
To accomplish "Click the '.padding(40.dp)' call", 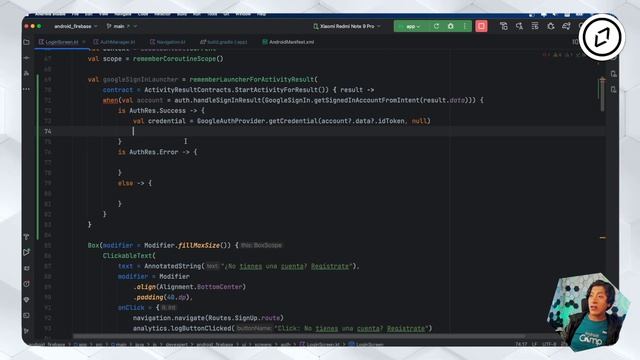I will pos(161,297).
